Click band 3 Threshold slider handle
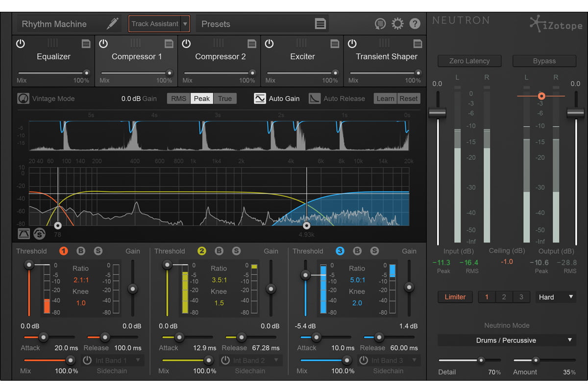Image resolution: width=588 pixels, height=392 pixels. (305, 275)
